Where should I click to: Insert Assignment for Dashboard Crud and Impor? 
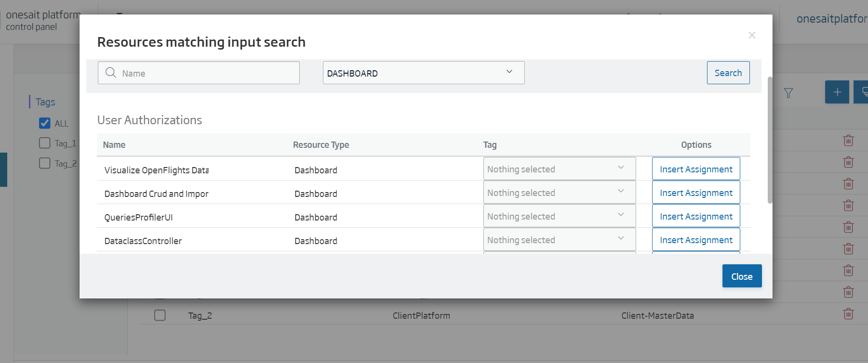click(x=696, y=193)
